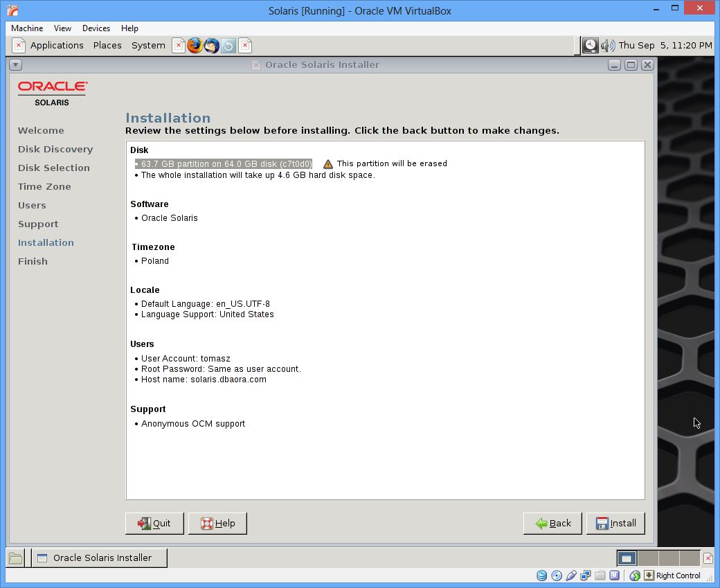Click the installer Help button

pyautogui.click(x=217, y=524)
